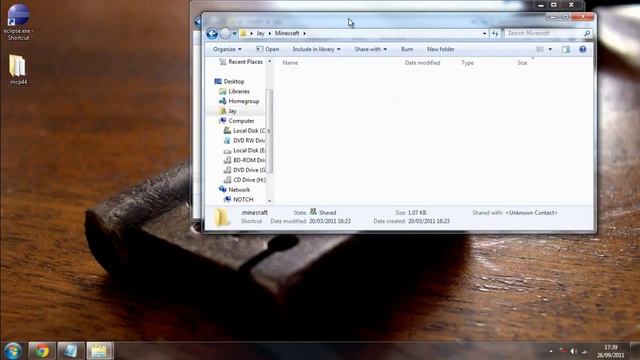
Task: Sort by the Date modified column header
Action: pos(422,63)
